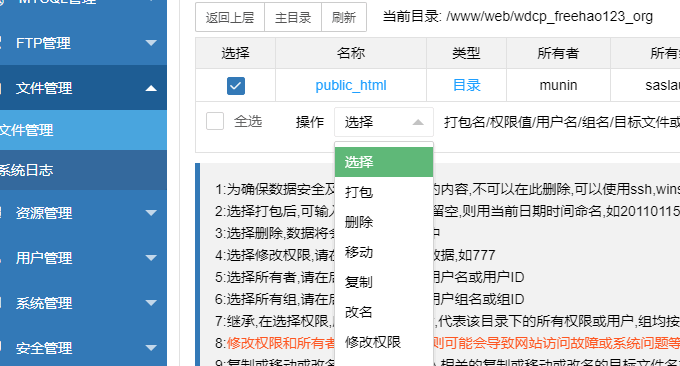
Task: Click the 所有者 column header
Action: coord(559,53)
